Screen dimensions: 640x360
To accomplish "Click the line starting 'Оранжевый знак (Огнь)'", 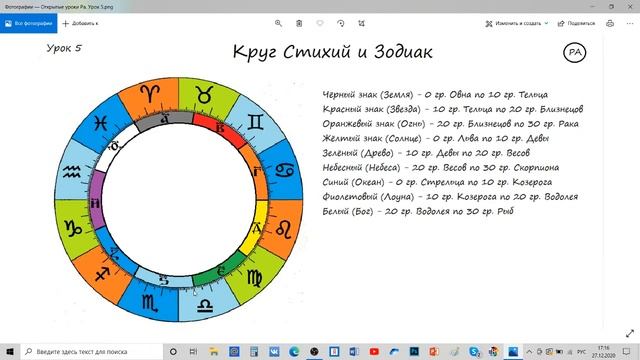I will (450, 124).
